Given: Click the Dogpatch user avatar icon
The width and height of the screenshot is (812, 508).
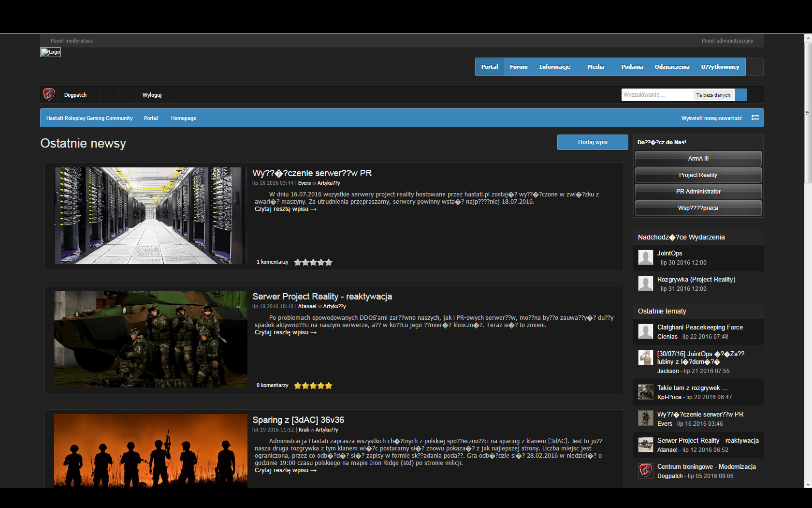Looking at the screenshot, I should pos(49,94).
